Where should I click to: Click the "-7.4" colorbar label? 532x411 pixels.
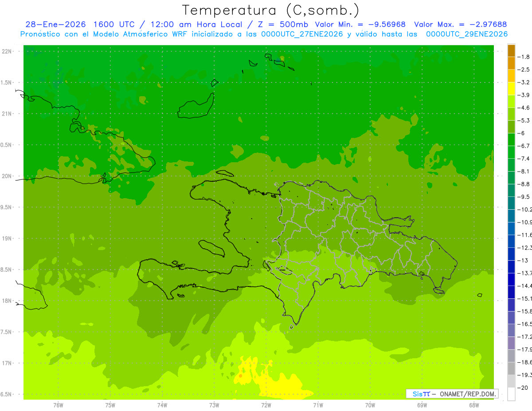pos(524,158)
